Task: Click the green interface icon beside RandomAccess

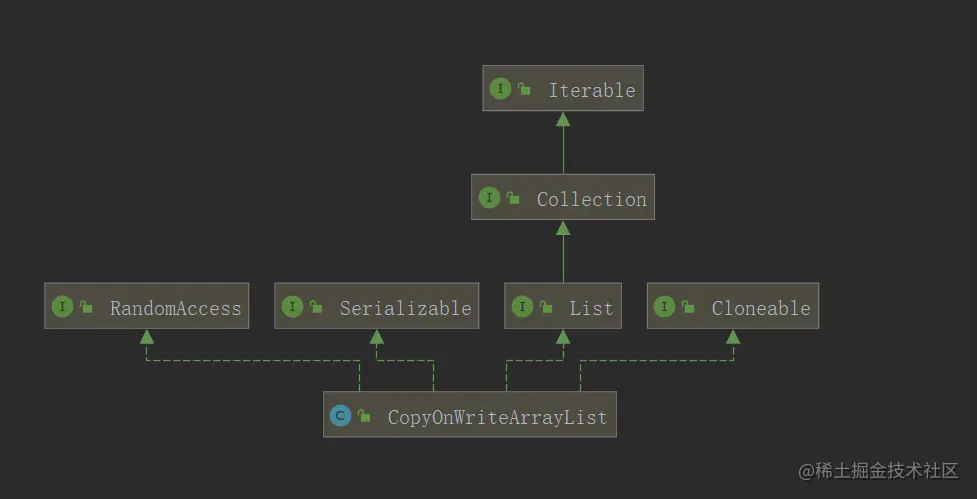Action: [62, 307]
